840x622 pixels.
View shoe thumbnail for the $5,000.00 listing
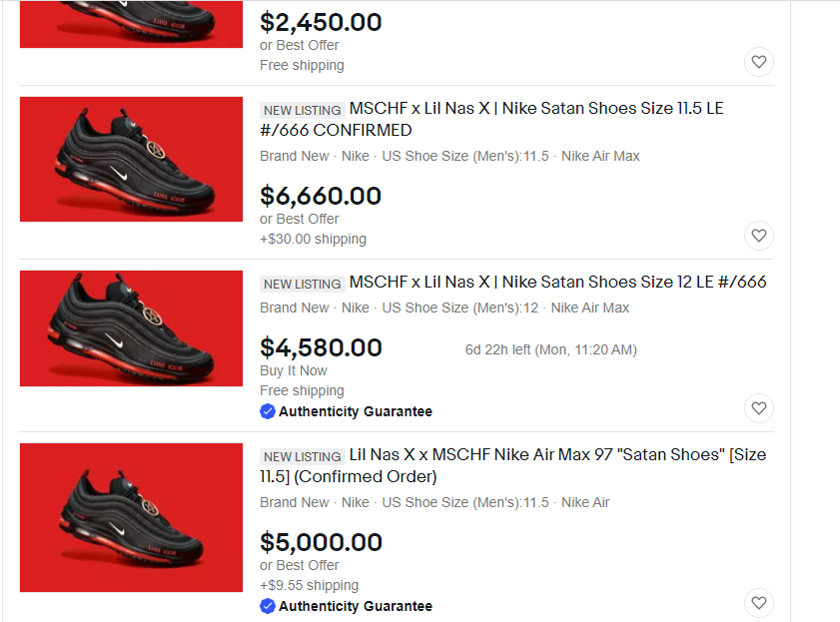click(x=131, y=517)
